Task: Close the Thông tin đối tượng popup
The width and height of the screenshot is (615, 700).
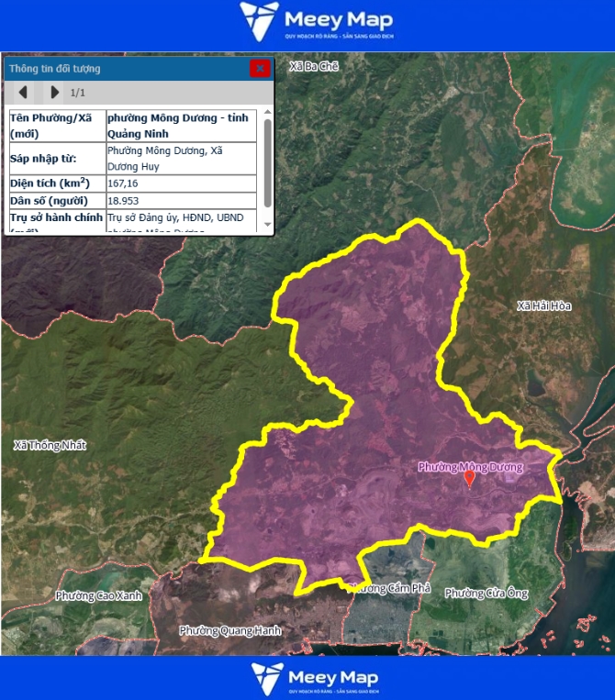Action: coord(260,68)
